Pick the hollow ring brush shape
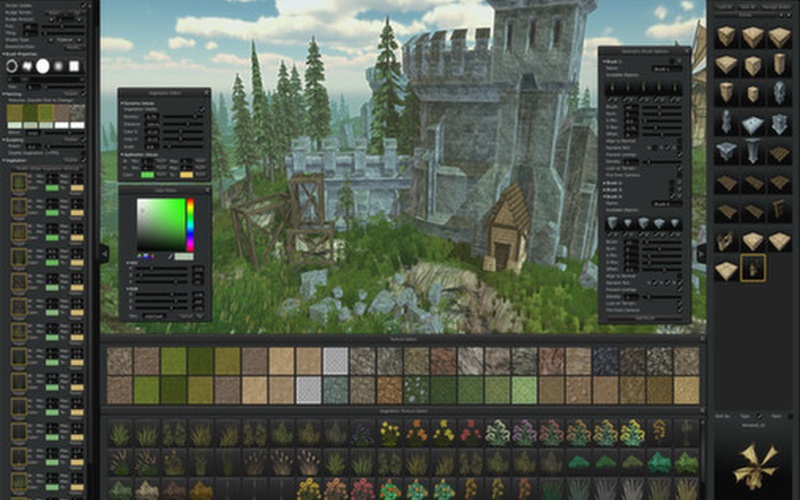 coord(12,66)
